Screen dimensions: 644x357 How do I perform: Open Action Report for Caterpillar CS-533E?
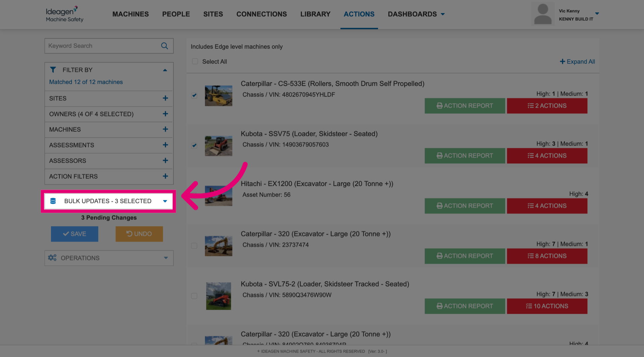click(x=465, y=106)
